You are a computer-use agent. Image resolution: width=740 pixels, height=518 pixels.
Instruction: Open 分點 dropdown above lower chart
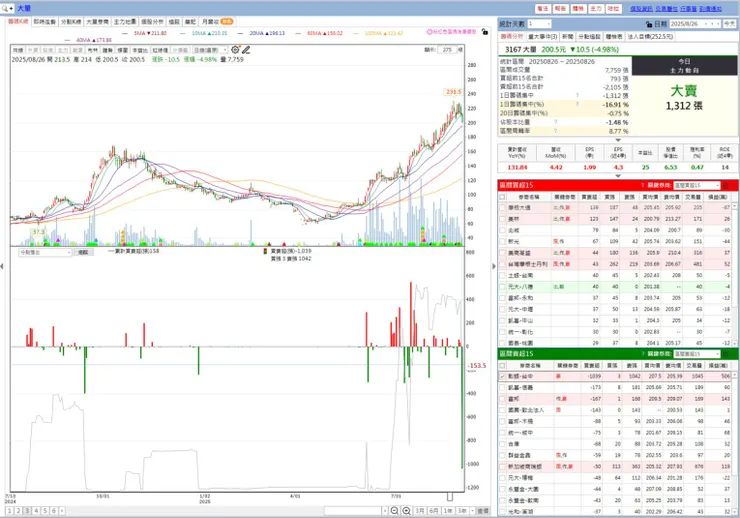coord(45,252)
